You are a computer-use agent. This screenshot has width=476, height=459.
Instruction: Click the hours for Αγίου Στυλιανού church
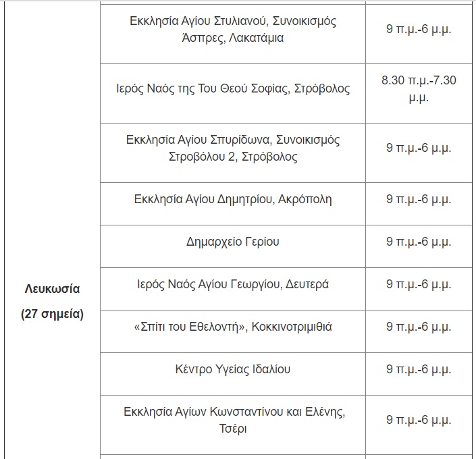(x=419, y=30)
